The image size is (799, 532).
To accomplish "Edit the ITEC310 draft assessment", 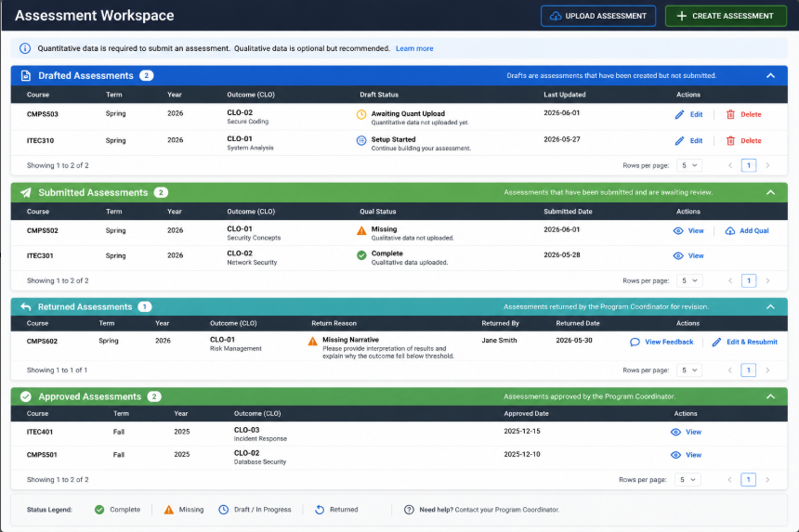I will click(x=689, y=140).
